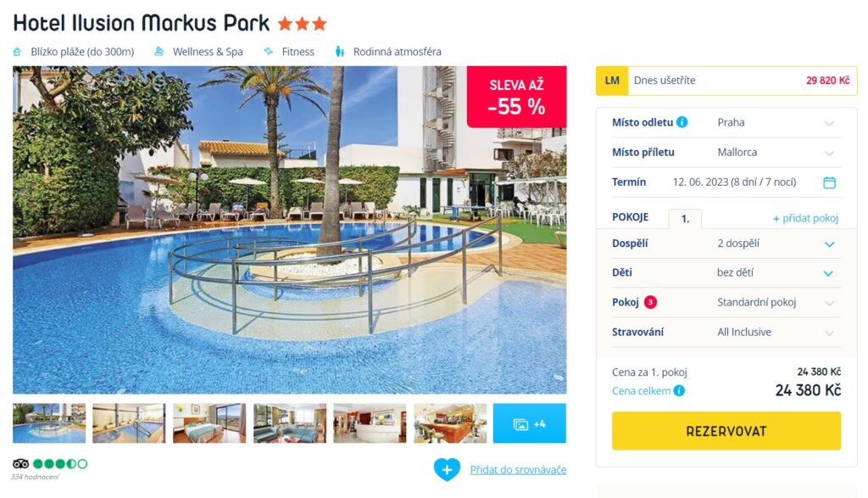Expand the Místo příletu Mallorca dropdown
The image size is (868, 498).
tap(779, 153)
